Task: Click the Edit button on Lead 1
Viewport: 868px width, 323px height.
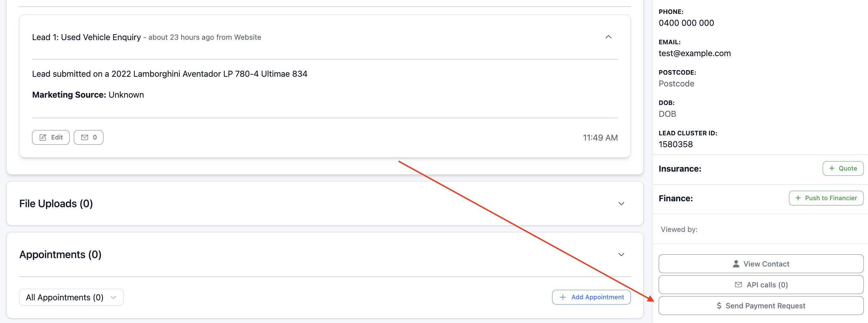Action: coord(51,137)
